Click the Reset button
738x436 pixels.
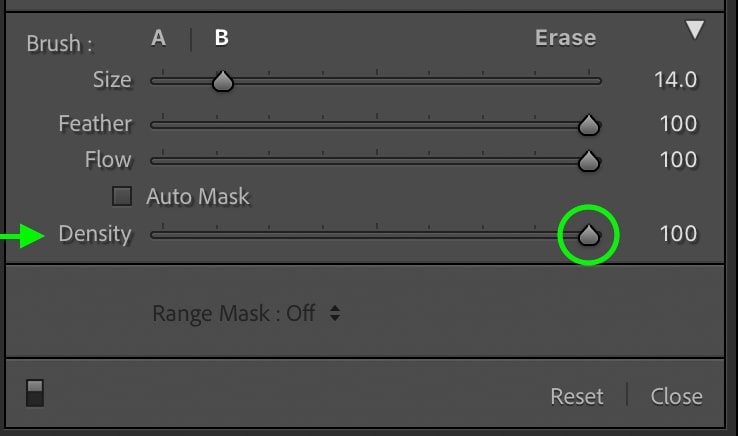click(x=577, y=396)
